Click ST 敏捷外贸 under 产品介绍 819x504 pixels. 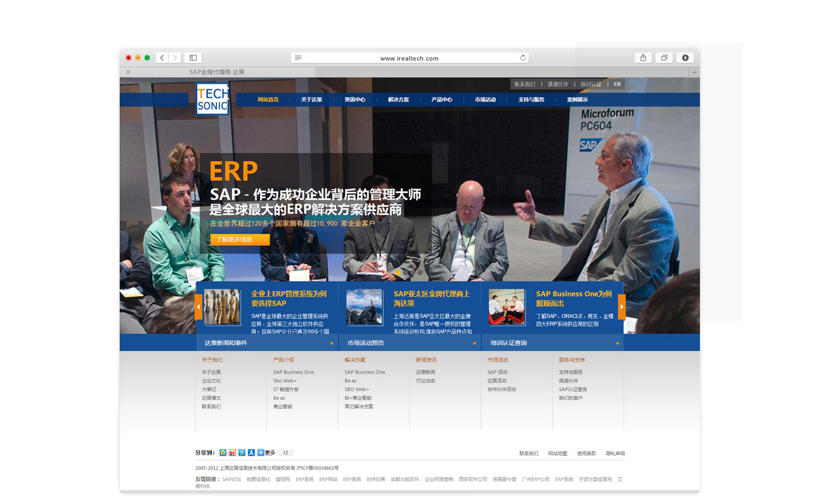tap(286, 389)
